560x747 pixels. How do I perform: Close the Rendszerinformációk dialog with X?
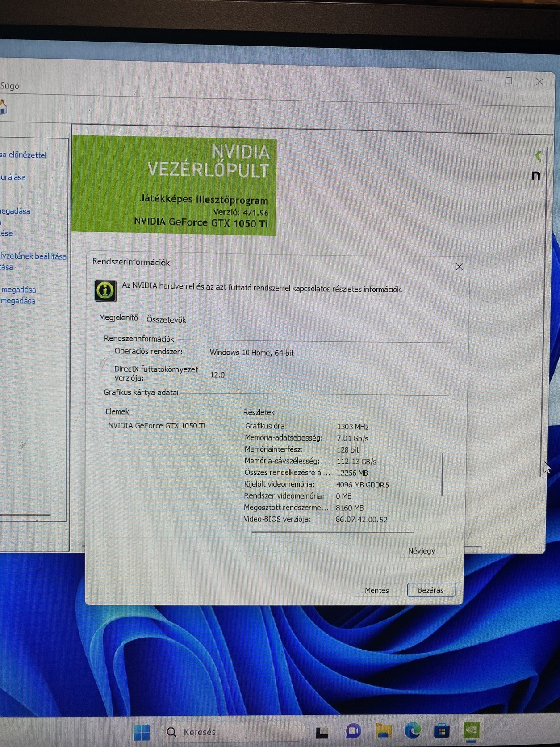point(459,267)
